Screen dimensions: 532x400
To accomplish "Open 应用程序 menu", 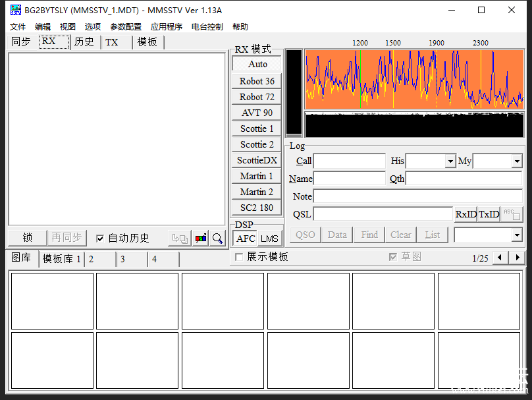I will coord(166,26).
